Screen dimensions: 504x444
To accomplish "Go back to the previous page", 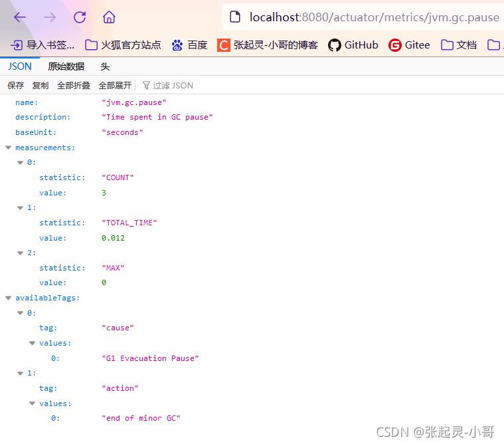I will point(20,17).
